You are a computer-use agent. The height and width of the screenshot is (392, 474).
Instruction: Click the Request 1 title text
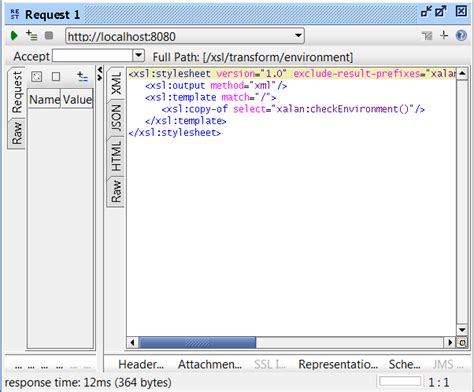tap(52, 14)
